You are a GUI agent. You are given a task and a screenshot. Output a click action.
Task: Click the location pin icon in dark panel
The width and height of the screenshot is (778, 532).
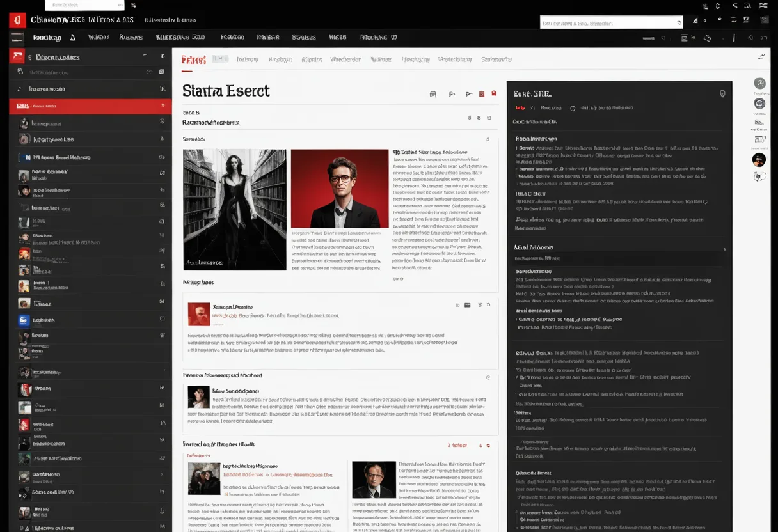coord(722,93)
